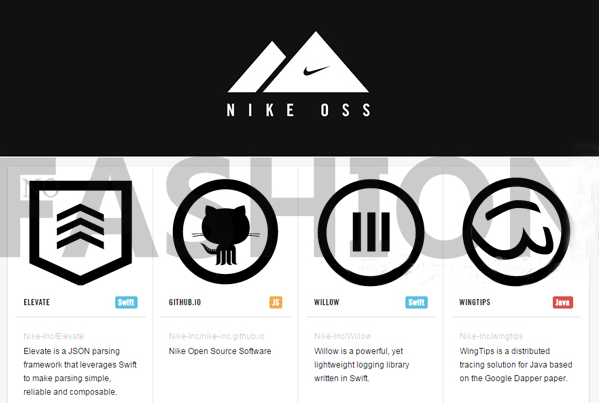
Task: Click the GitHub Octocat circle icon
Action: coord(225,231)
